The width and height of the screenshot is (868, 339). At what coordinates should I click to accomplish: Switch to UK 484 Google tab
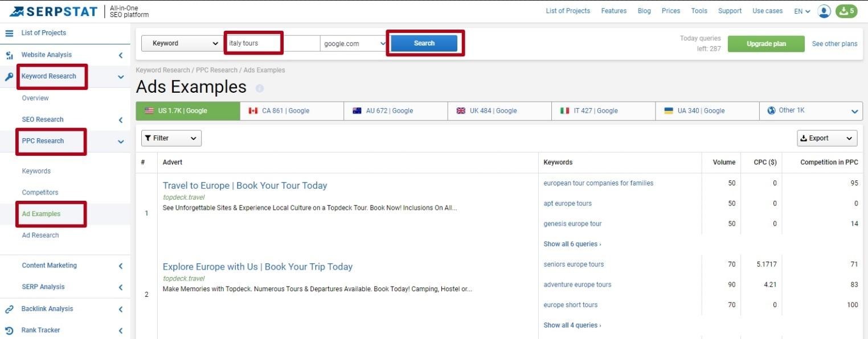(499, 111)
